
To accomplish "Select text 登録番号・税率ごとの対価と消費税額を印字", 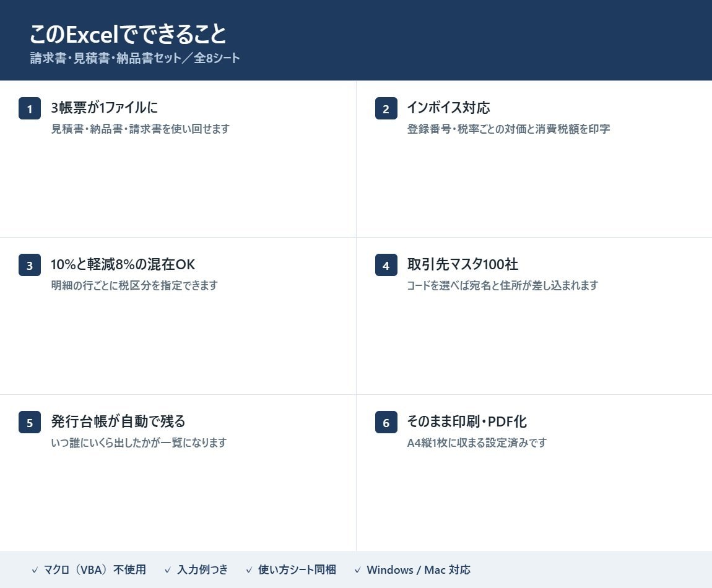I will (x=508, y=129).
